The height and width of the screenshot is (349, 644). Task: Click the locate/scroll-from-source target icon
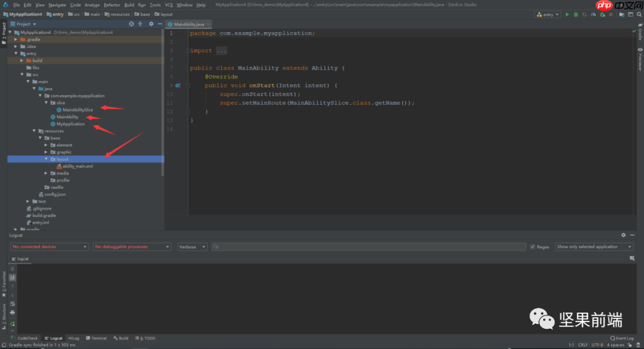click(131, 24)
